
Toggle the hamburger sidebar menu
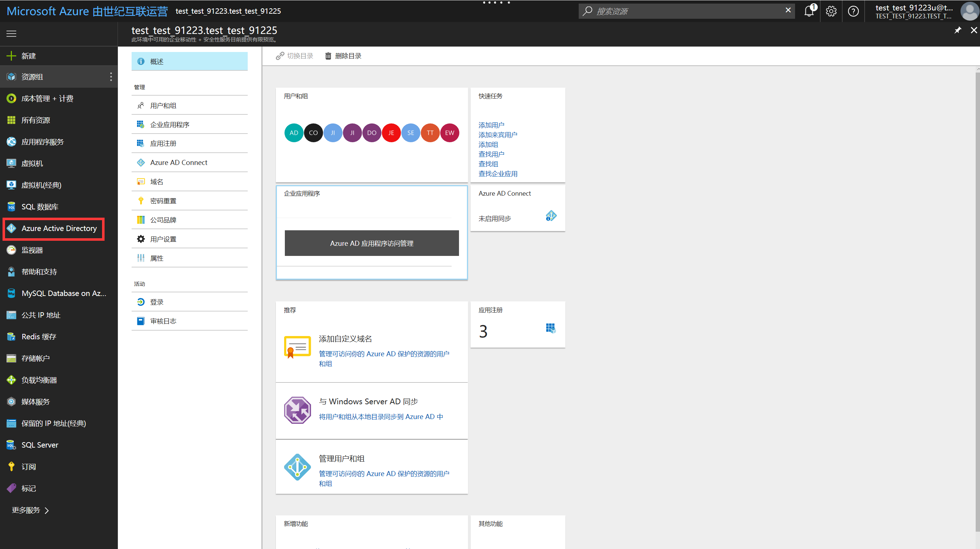click(x=12, y=34)
